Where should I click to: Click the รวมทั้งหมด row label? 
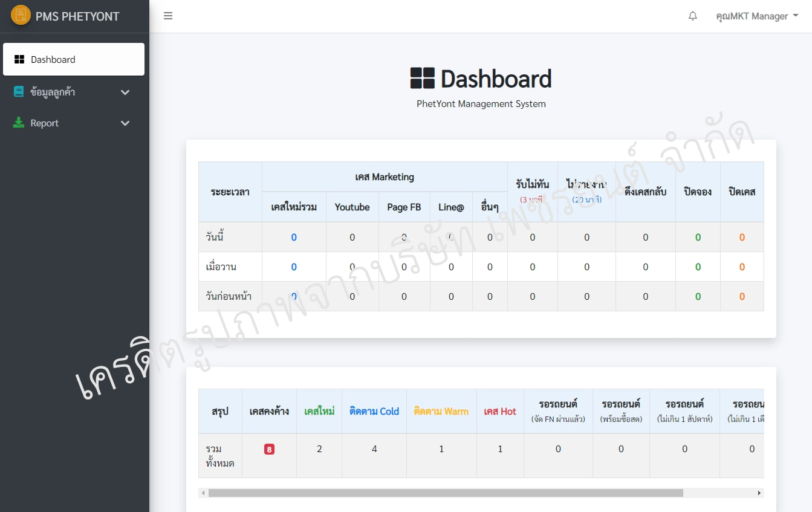(219, 456)
